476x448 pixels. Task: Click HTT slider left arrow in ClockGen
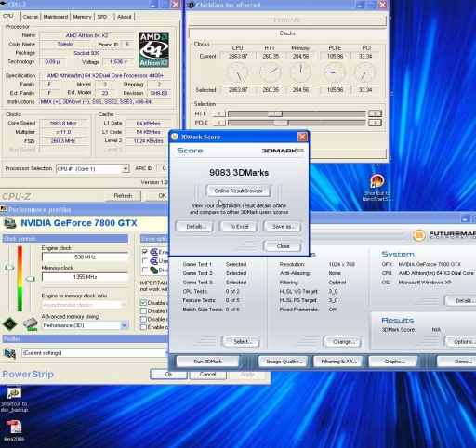[219, 113]
